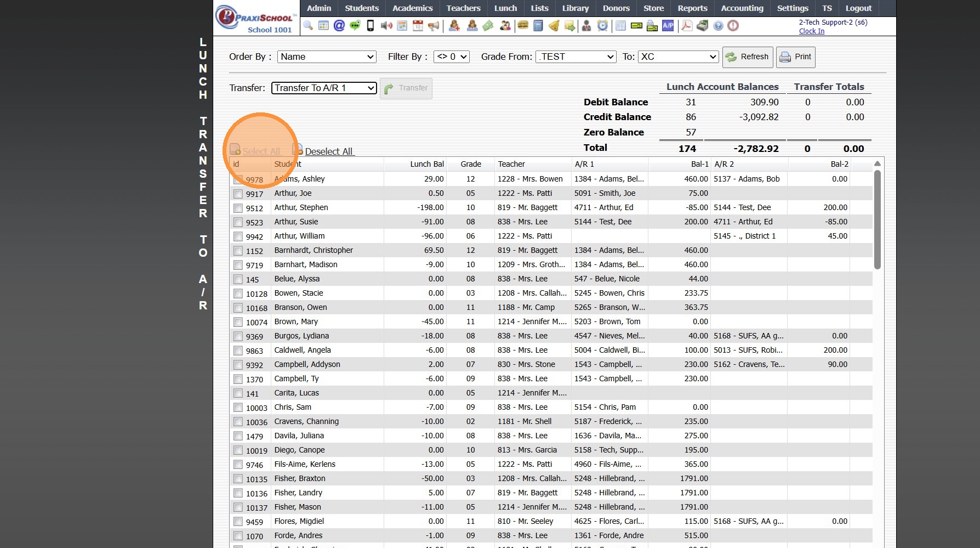This screenshot has height=548, width=980.
Task: Tick the checkbox for Belue, Alyssa
Action: point(238,279)
